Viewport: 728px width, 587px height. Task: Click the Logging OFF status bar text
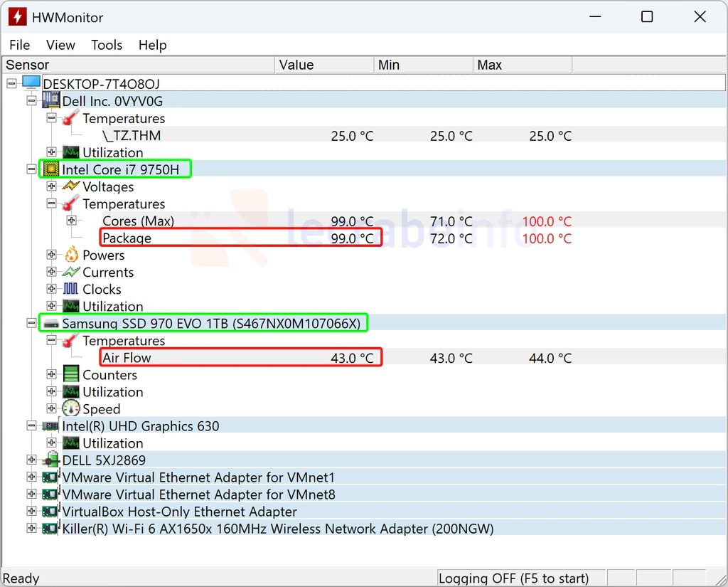point(513,578)
